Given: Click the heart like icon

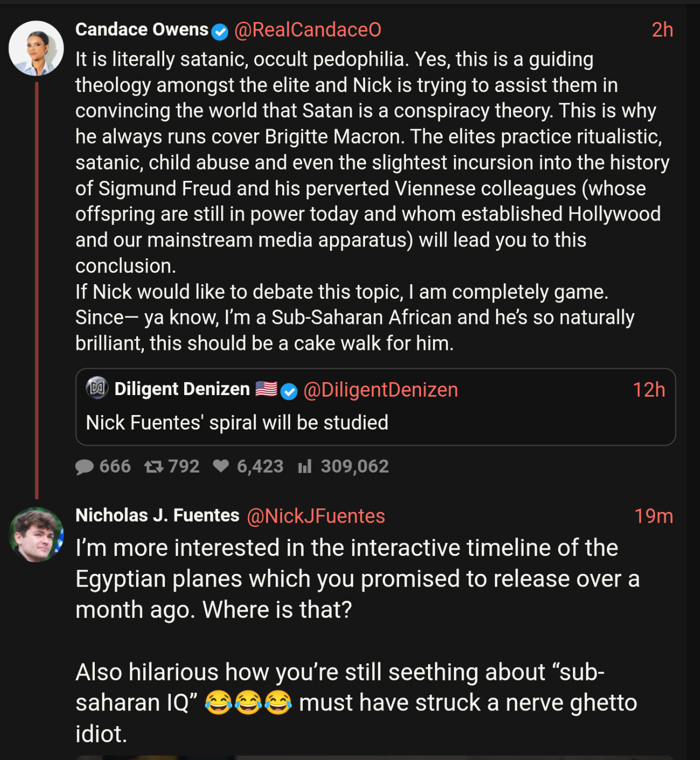Looking at the screenshot, I should tap(221, 466).
